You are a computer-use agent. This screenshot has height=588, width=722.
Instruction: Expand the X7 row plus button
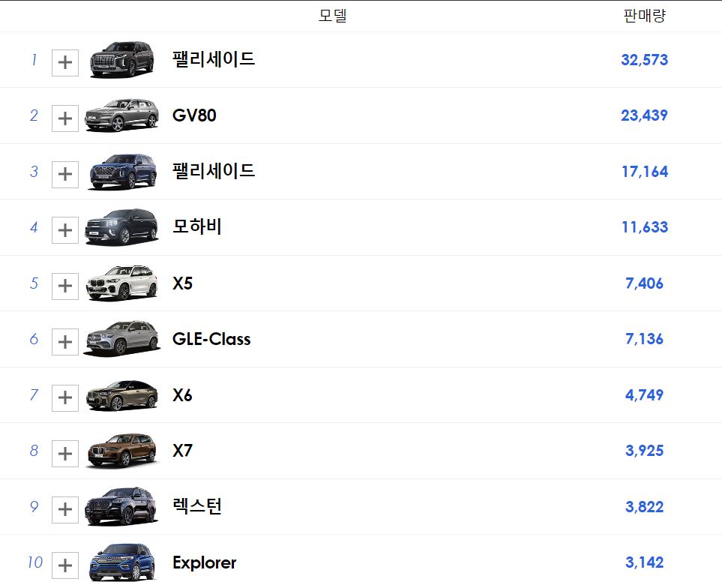click(x=65, y=454)
